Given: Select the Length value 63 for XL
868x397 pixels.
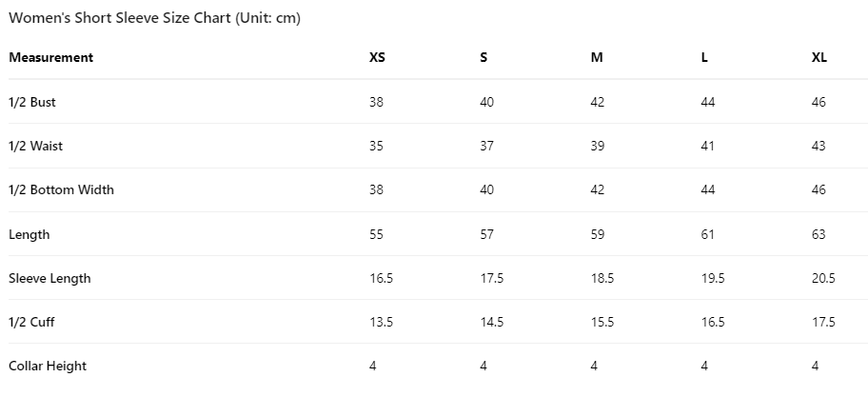Looking at the screenshot, I should point(819,234).
